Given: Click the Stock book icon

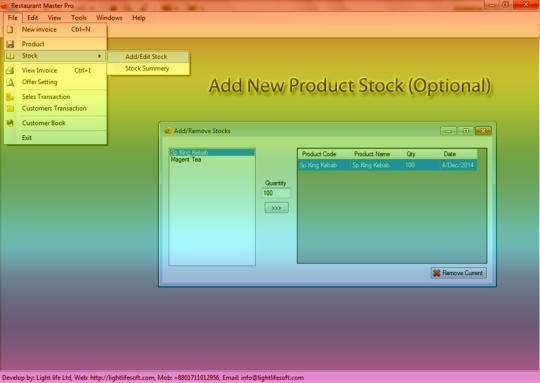Looking at the screenshot, I should [x=10, y=56].
